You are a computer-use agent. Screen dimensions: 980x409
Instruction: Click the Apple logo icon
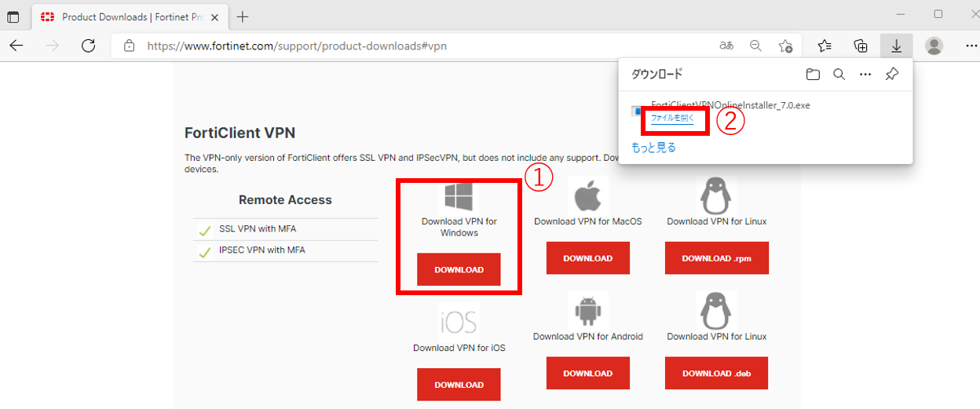point(588,195)
